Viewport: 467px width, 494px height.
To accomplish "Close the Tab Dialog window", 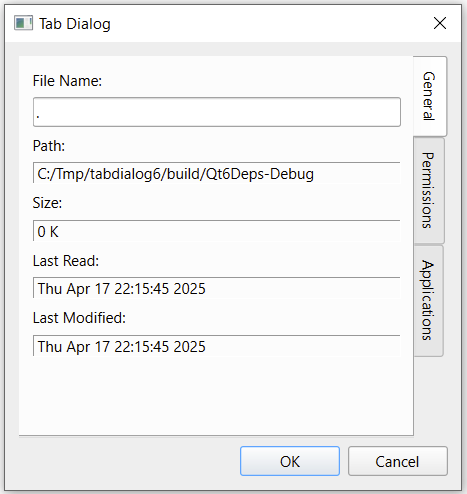I will 440,23.
